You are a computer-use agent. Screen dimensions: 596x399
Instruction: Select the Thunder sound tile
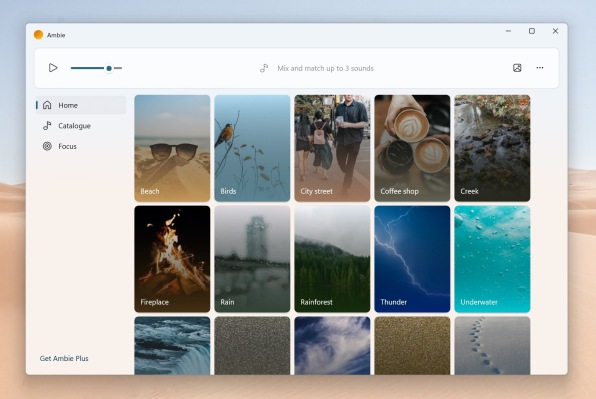click(x=412, y=259)
